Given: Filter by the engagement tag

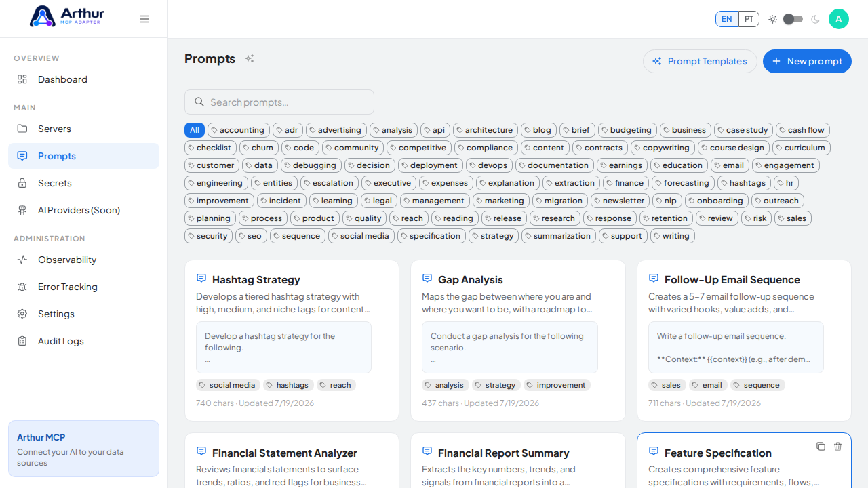Looking at the screenshot, I should pyautogui.click(x=786, y=165).
